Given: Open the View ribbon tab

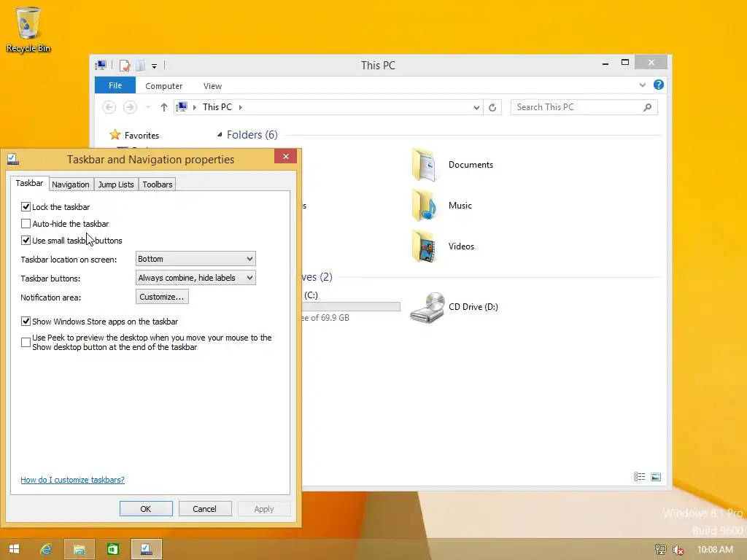Looking at the screenshot, I should tap(212, 86).
